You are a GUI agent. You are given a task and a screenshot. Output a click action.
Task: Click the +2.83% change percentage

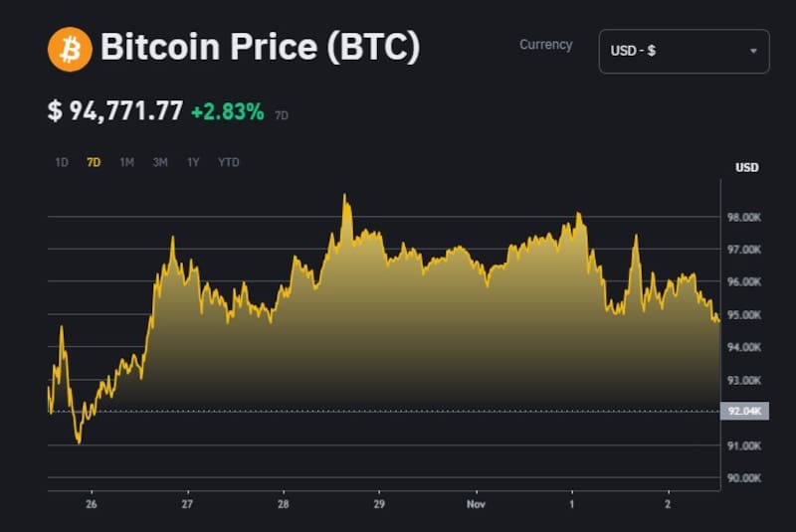point(228,111)
